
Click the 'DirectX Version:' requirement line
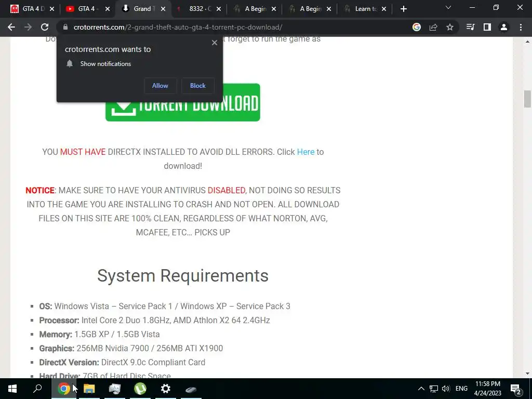pyautogui.click(x=122, y=362)
